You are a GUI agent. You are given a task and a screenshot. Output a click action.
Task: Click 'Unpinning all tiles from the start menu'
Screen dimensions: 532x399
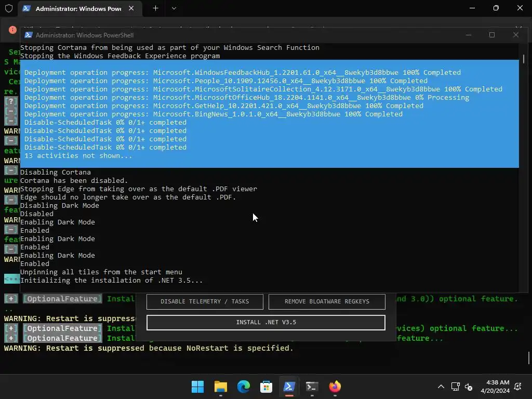[x=101, y=272]
